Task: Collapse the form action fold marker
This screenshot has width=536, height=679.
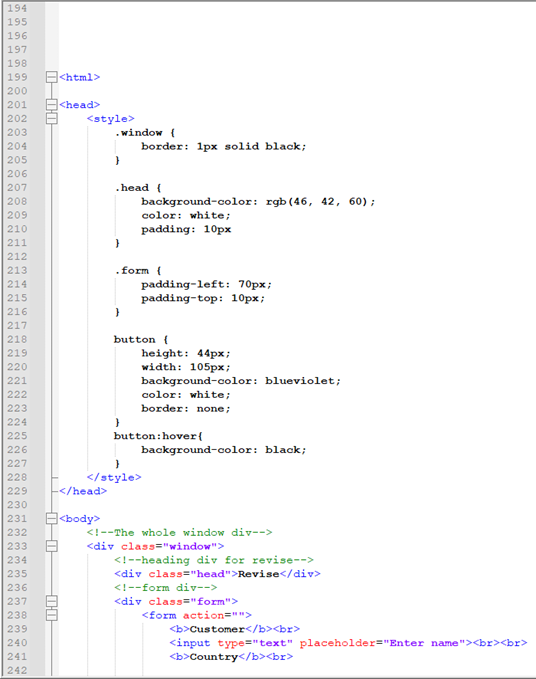Action: (x=52, y=615)
